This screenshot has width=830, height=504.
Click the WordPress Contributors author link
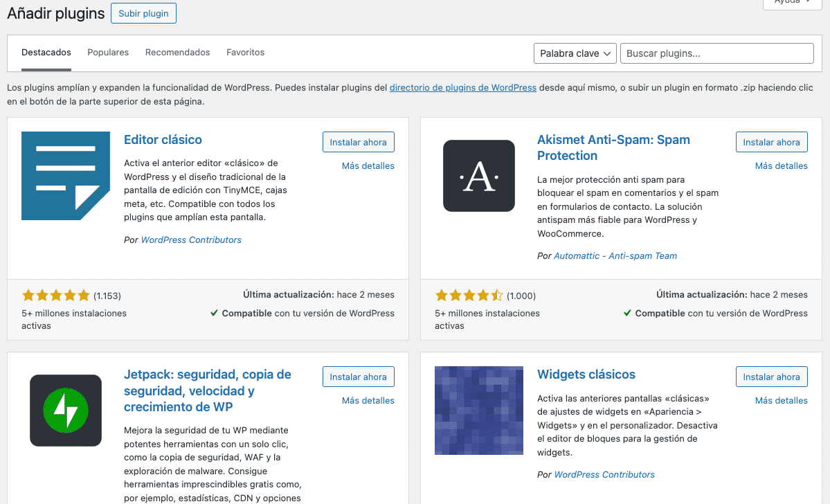[191, 240]
